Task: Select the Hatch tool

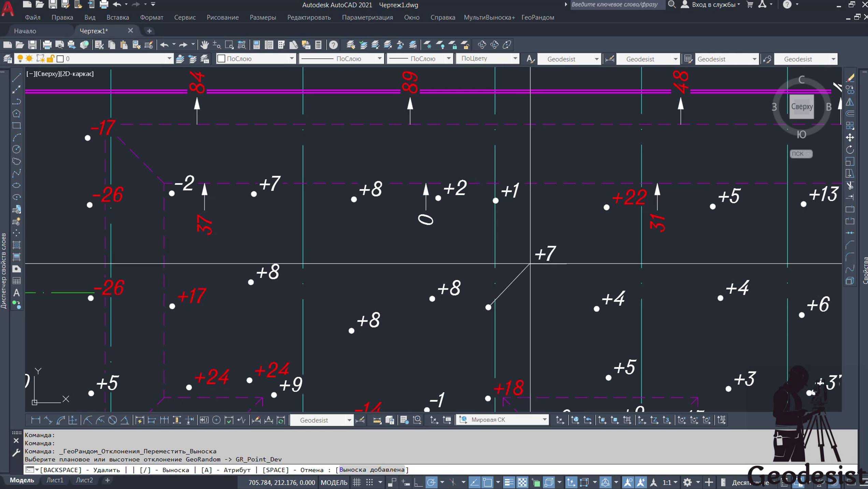Action: 16,245
